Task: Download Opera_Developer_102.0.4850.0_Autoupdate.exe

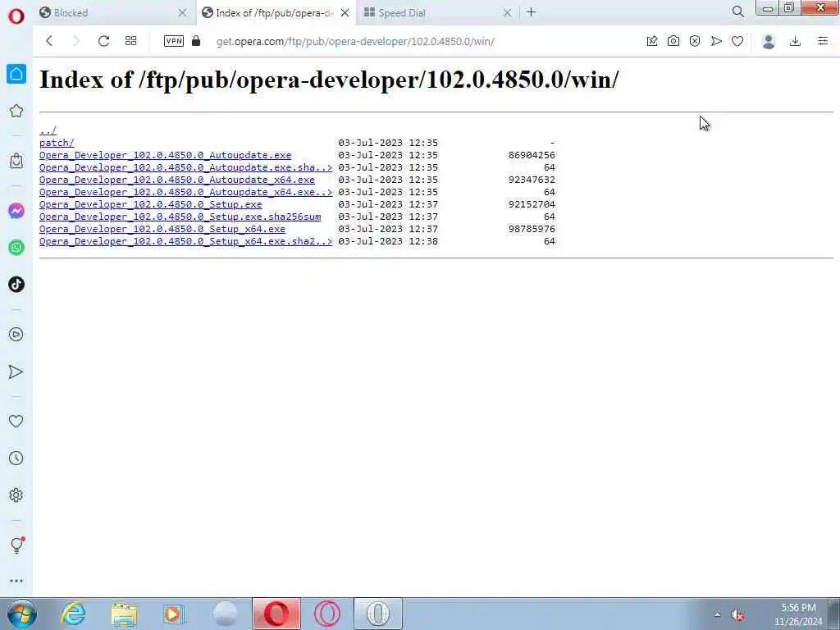Action: click(x=165, y=155)
